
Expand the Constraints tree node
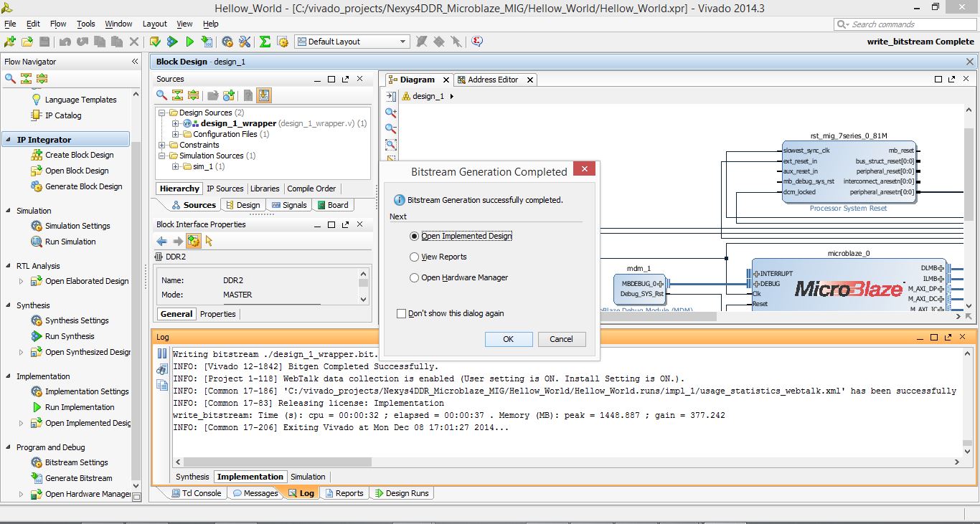click(163, 145)
